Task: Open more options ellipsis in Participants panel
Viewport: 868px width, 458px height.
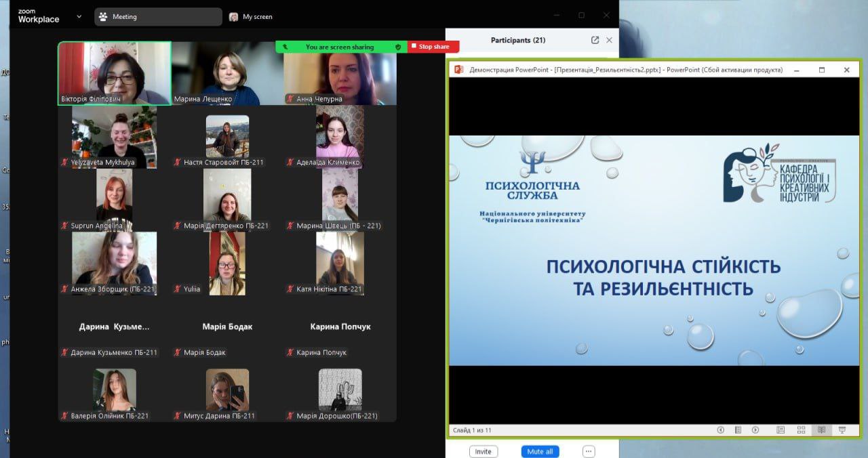Action: click(589, 451)
